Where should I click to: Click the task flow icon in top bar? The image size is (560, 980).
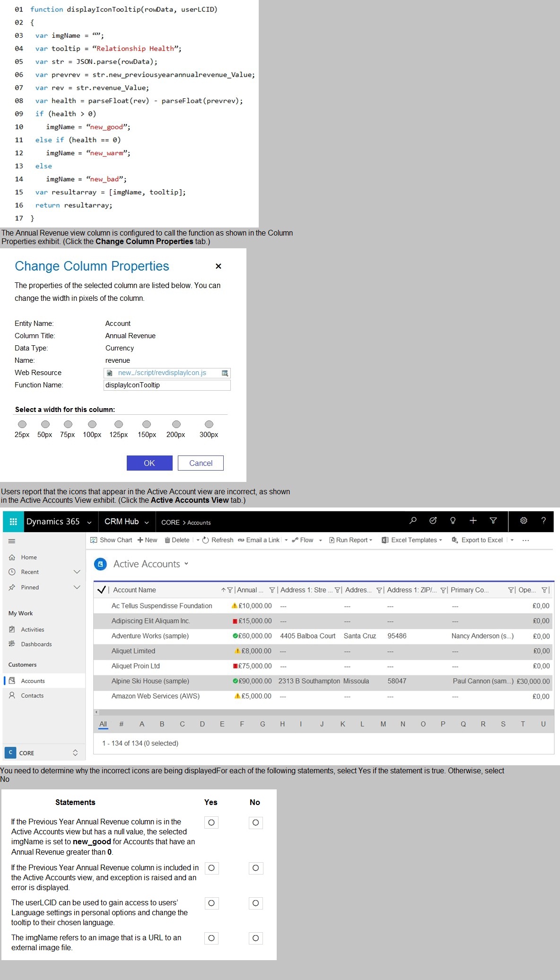[x=433, y=521]
